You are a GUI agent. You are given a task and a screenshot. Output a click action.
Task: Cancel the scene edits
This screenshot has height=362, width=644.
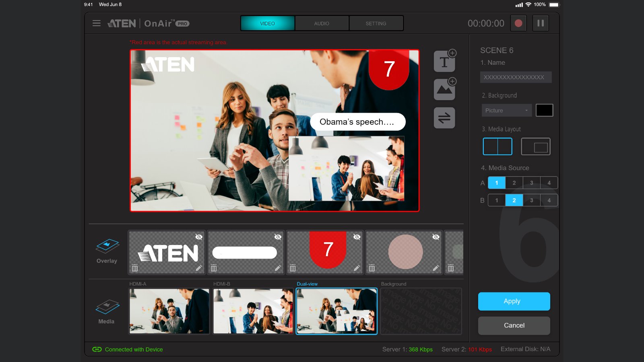tap(514, 325)
